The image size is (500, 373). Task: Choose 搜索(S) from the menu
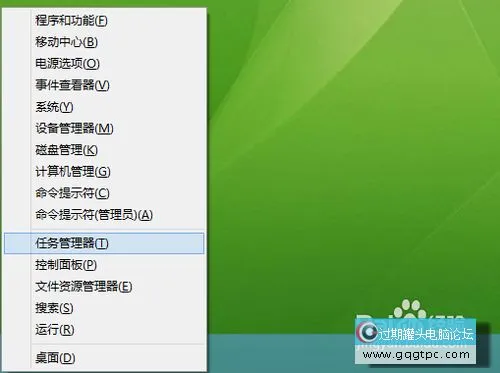104,308
